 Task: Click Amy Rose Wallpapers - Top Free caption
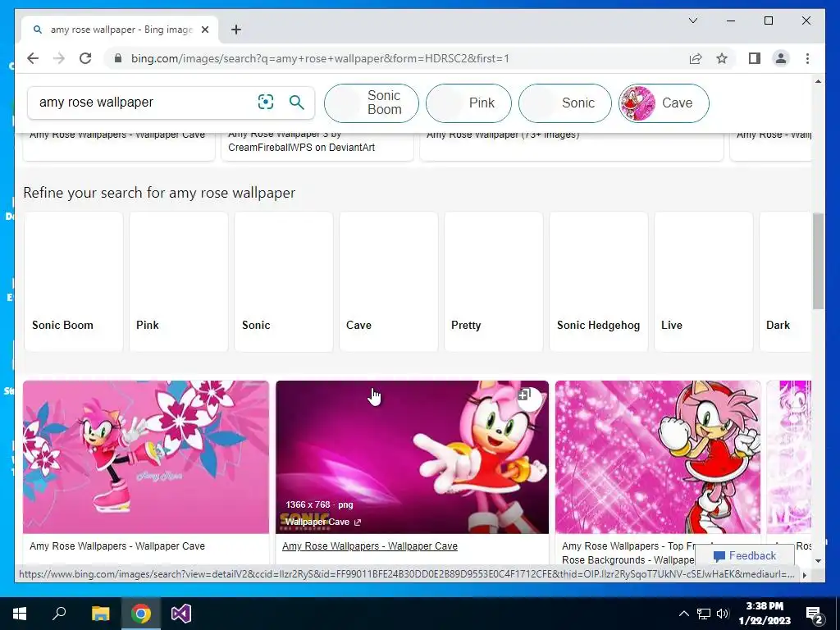[628, 553]
